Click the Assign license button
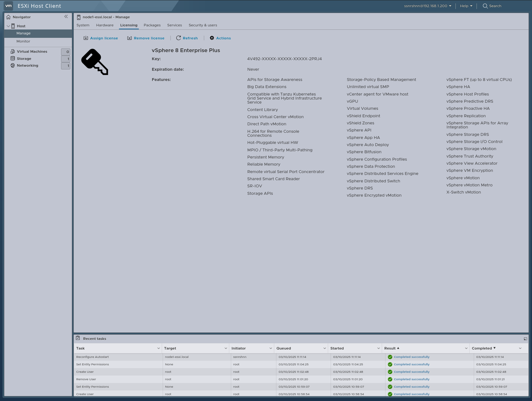This screenshot has width=532, height=401. 101,38
